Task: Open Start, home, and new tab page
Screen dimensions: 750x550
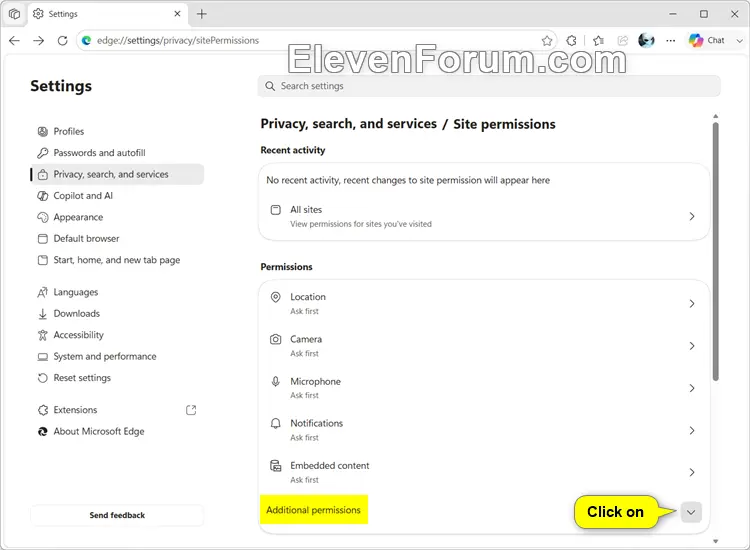Action: point(117,260)
